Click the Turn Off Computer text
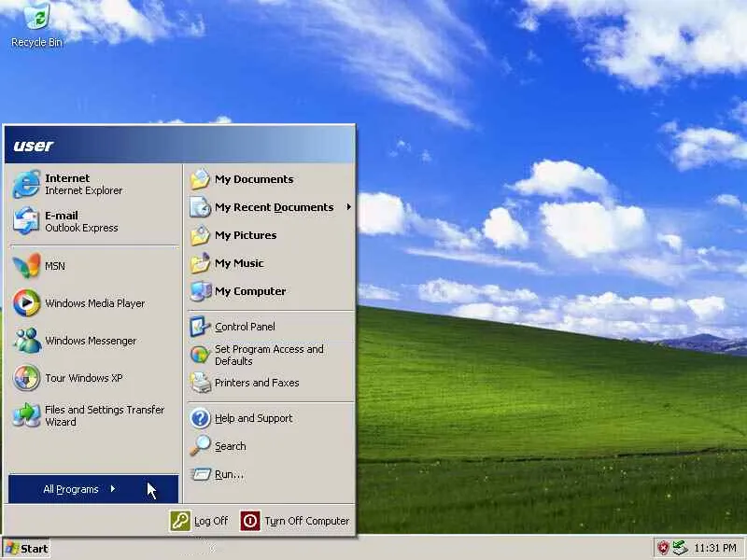The image size is (747, 560). [307, 521]
